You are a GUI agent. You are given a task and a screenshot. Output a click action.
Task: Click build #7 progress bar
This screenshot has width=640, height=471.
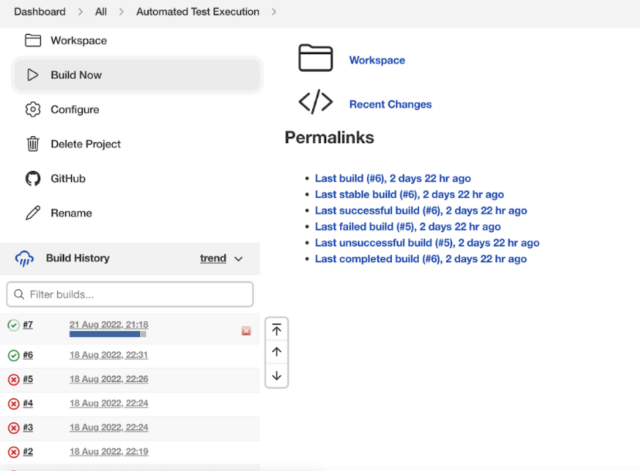coord(108,335)
